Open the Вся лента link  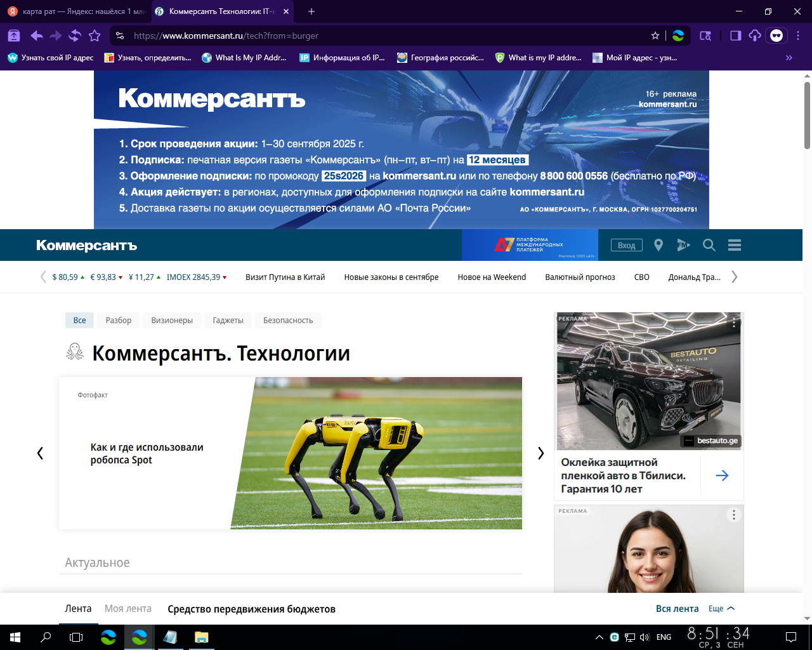point(678,608)
